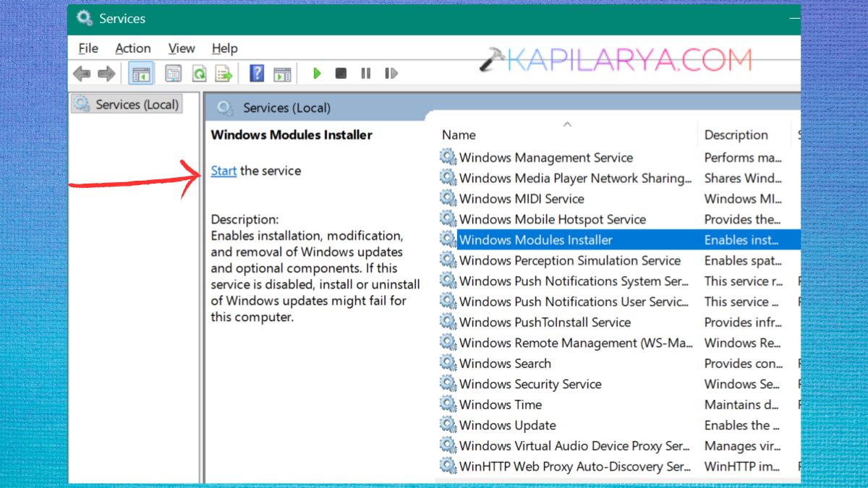Viewport: 868px width, 488px height.
Task: Select the Windows Time service row
Action: point(619,404)
